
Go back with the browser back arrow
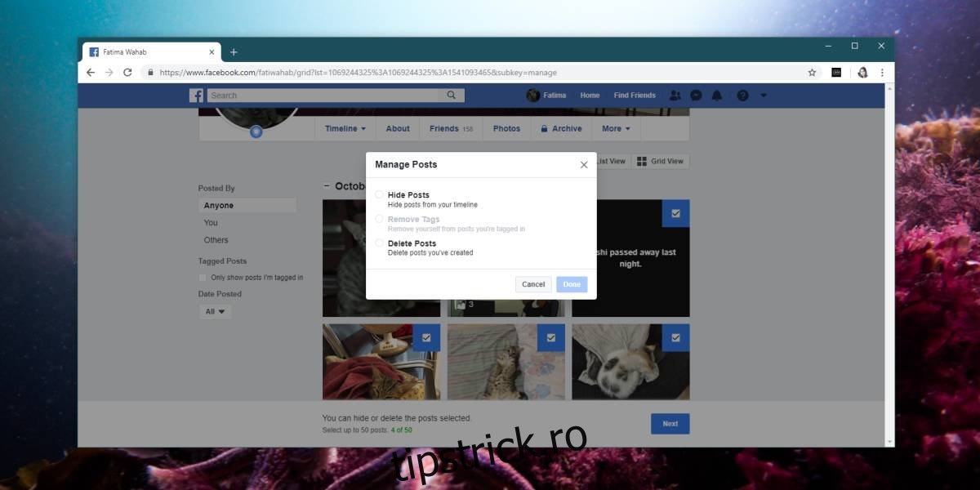point(91,72)
